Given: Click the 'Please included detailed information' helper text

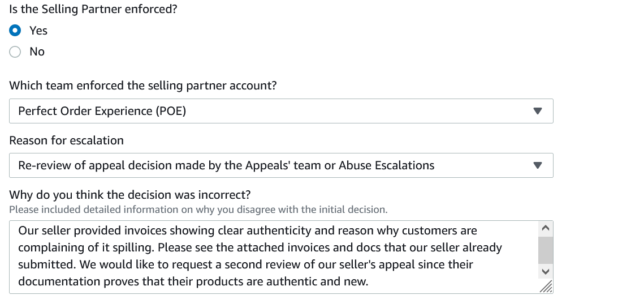Looking at the screenshot, I should [x=198, y=210].
